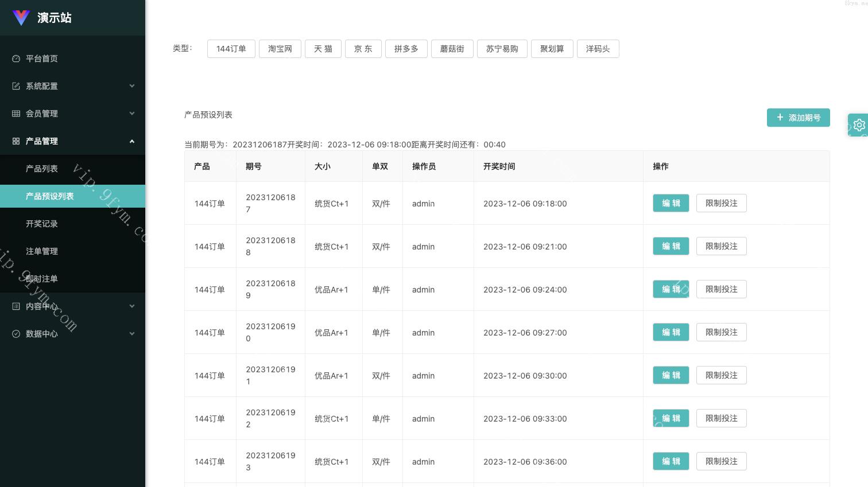Image resolution: width=868 pixels, height=487 pixels.
Task: Expand the 系统配置 submenu arrow
Action: [132, 86]
